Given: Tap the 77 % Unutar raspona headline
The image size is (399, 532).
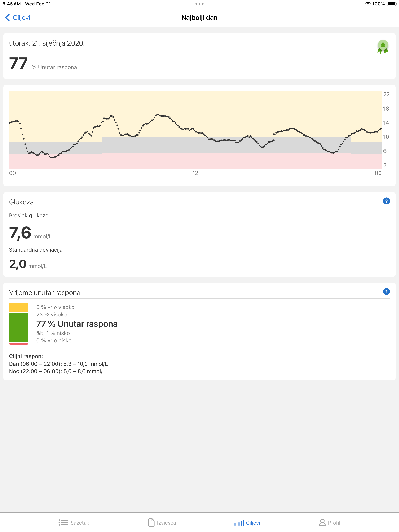Looking at the screenshot, I should [x=77, y=324].
